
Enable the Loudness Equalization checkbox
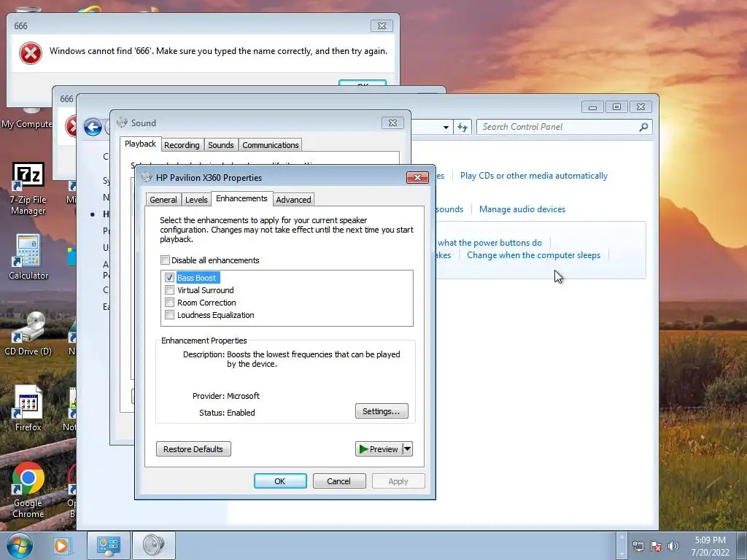click(169, 315)
